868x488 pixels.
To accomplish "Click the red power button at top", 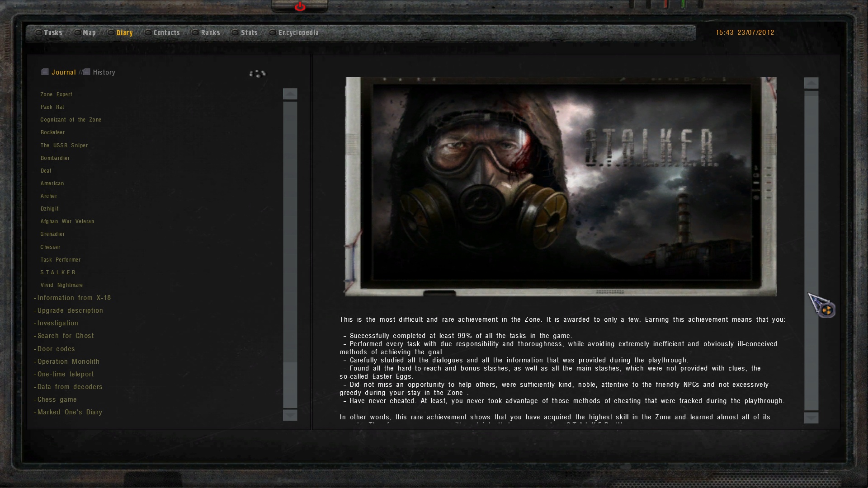I will 300,7.
